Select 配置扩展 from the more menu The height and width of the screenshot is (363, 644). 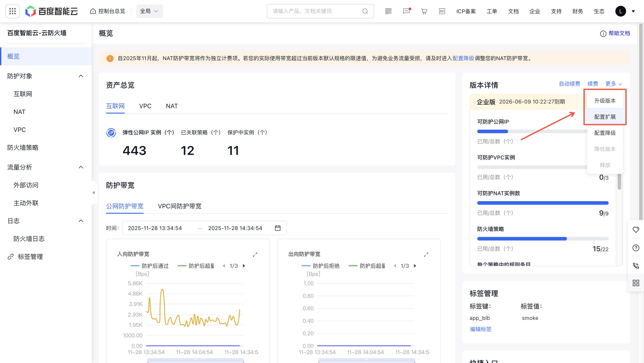click(605, 117)
